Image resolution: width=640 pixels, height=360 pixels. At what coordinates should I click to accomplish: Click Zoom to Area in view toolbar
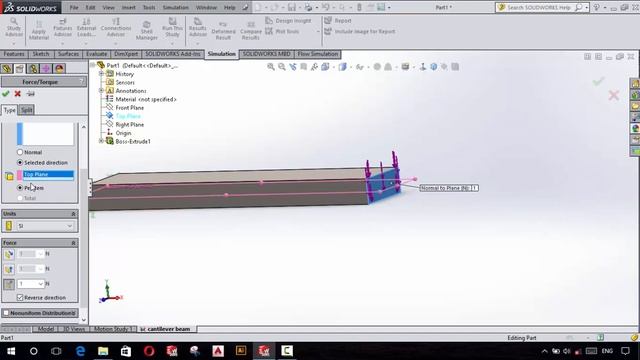[x=282, y=67]
